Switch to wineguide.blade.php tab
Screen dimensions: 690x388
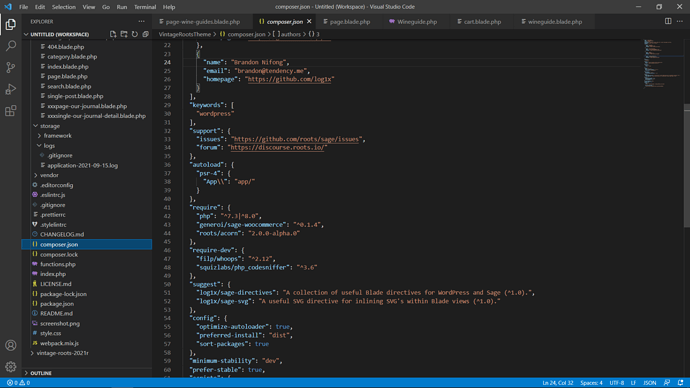point(554,22)
